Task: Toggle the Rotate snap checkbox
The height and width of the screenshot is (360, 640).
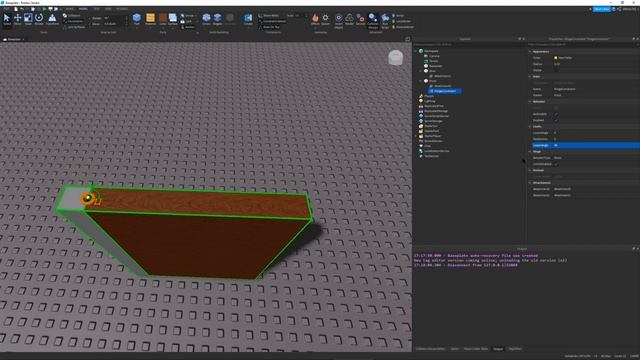Action: pos(90,18)
